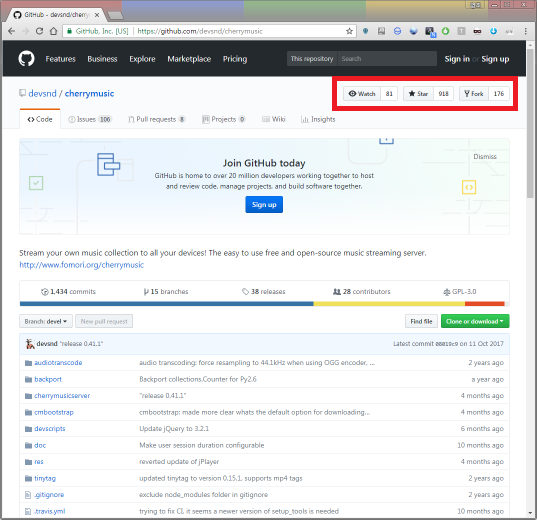Click the Find file button
The width and height of the screenshot is (537, 520).
[421, 321]
